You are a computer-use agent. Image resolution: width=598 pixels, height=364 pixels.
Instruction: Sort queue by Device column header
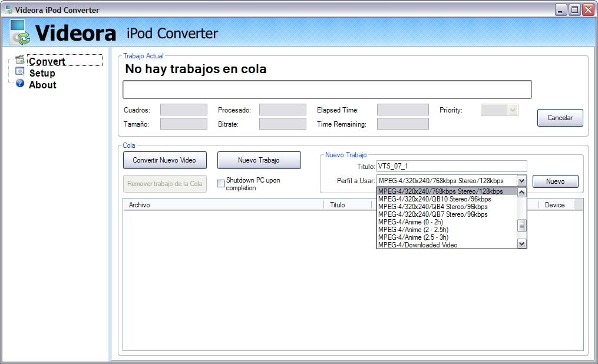557,205
